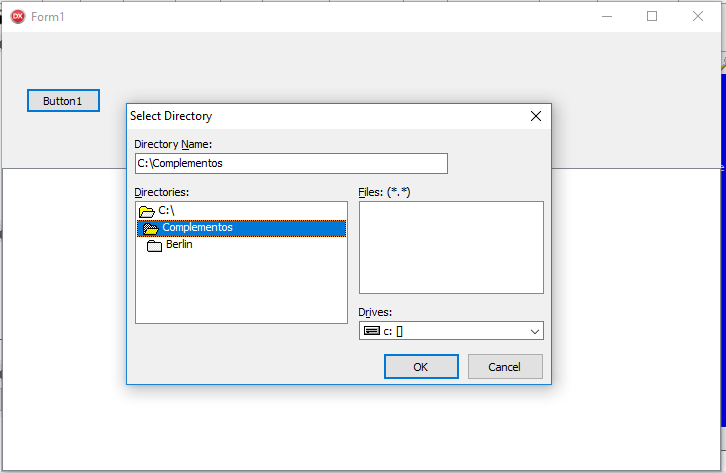Expand the Drives dropdown arrow
This screenshot has height=473, width=726.
[534, 331]
